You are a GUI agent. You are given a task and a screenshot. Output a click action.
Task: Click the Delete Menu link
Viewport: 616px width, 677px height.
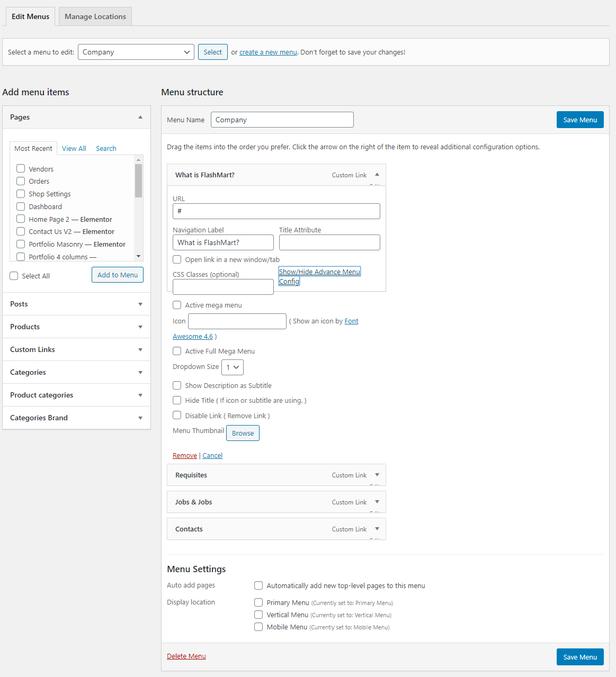[x=186, y=656]
